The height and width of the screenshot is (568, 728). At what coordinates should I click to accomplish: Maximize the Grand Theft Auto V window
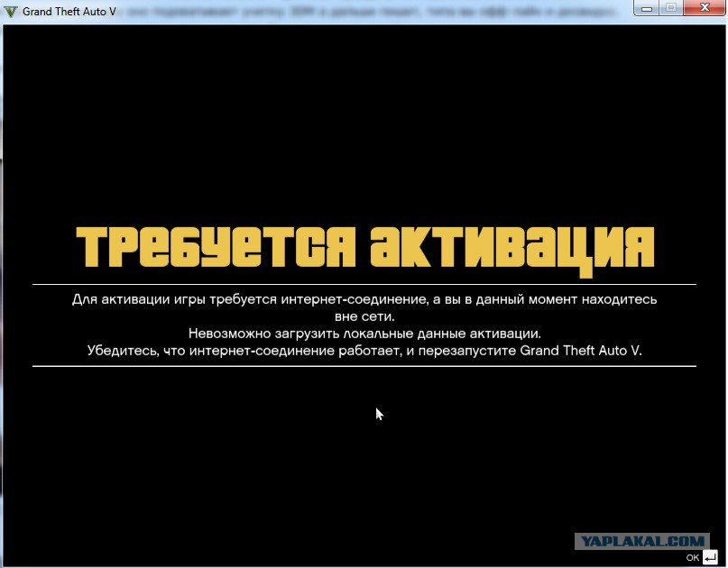[x=671, y=8]
